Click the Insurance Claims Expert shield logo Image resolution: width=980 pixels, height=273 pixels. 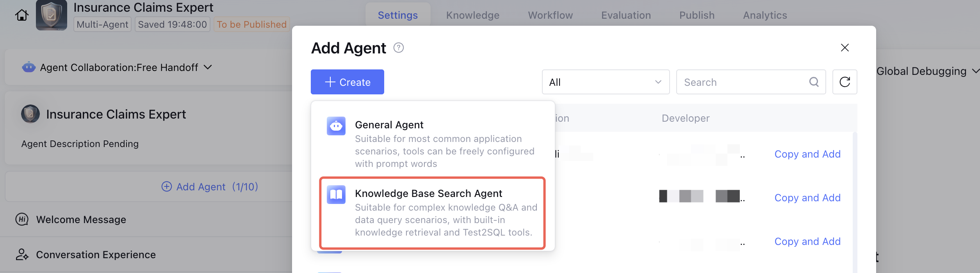tap(52, 15)
